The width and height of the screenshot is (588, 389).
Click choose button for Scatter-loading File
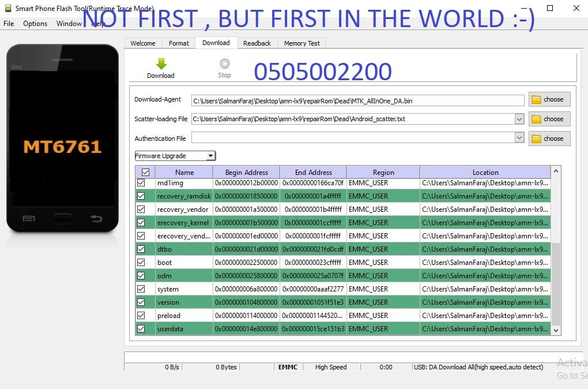pyautogui.click(x=549, y=119)
